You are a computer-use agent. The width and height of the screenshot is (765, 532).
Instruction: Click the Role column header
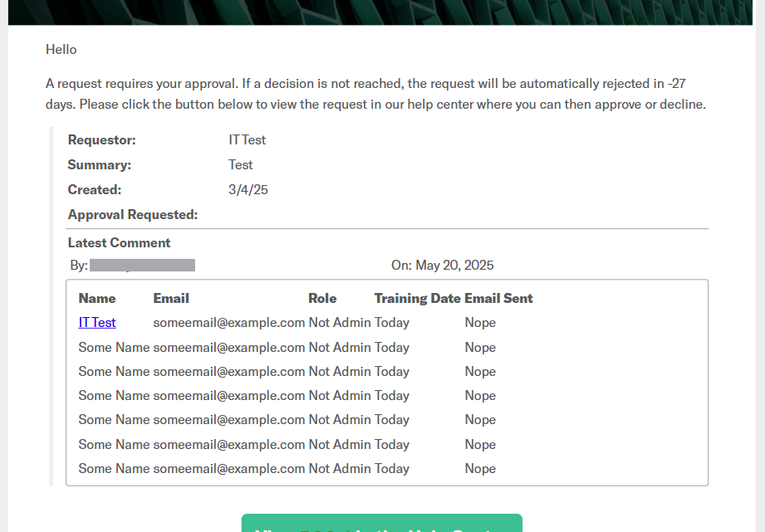click(322, 298)
